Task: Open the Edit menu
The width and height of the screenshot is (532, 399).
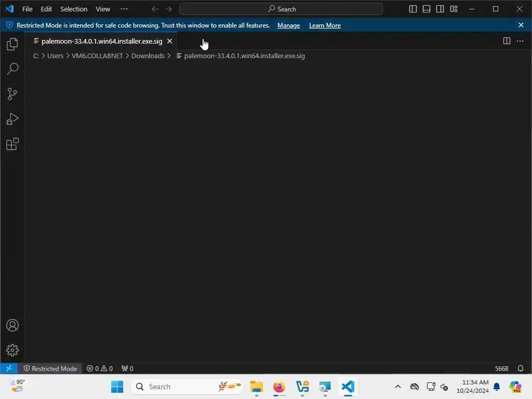Action: 46,9
